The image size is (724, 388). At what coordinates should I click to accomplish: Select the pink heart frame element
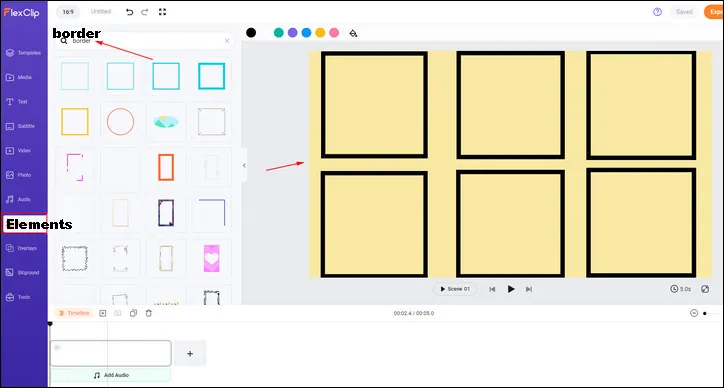click(211, 258)
